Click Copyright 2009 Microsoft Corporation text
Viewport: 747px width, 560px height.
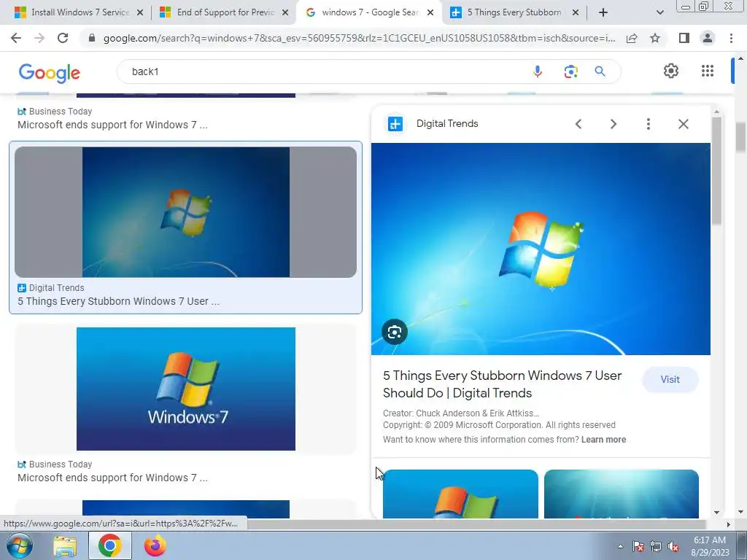[x=499, y=425]
